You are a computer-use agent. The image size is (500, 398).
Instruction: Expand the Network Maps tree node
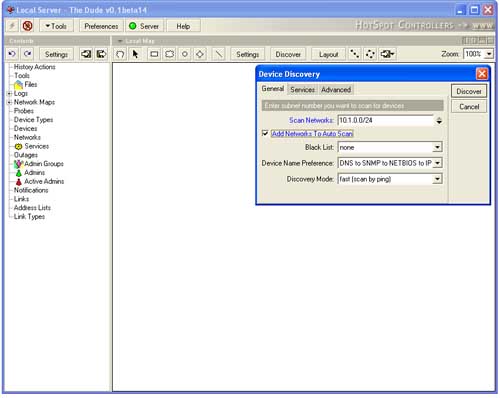pyautogui.click(x=10, y=102)
